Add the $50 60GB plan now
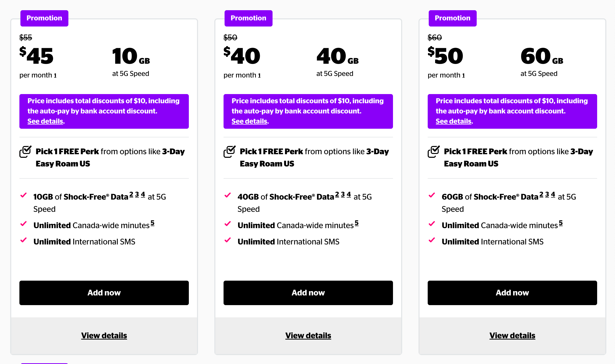This screenshot has height=364, width=615. tap(512, 293)
